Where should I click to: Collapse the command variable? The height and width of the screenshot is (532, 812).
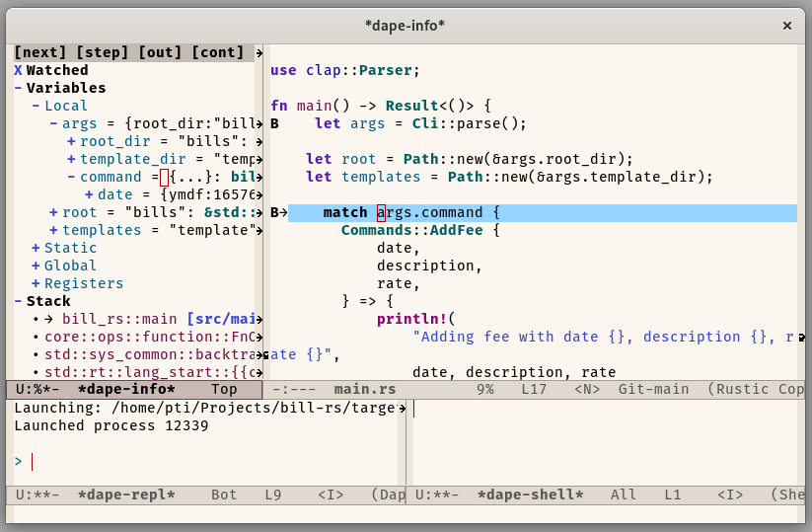(71, 177)
